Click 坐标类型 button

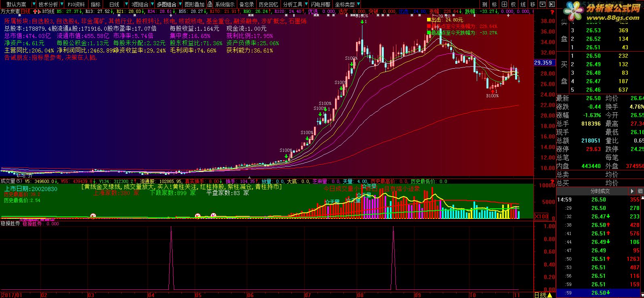(x=345, y=4)
